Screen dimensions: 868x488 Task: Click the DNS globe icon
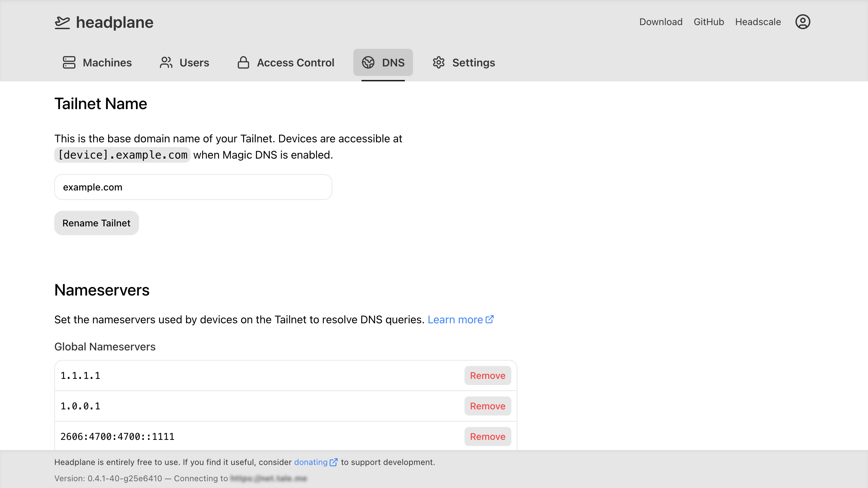368,62
